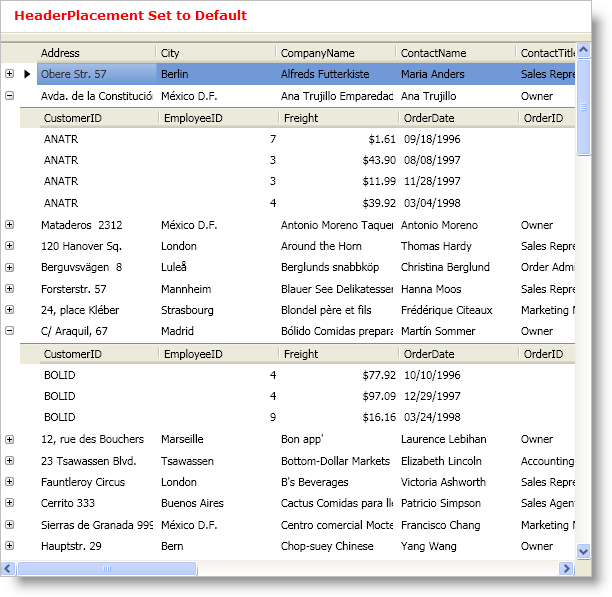Expand the Hauptstr. 29 row
612x597 pixels.
pyautogui.click(x=10, y=546)
